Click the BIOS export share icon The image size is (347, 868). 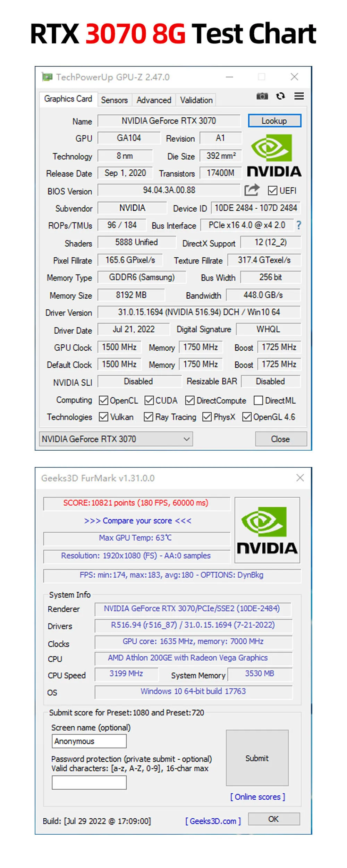252,190
